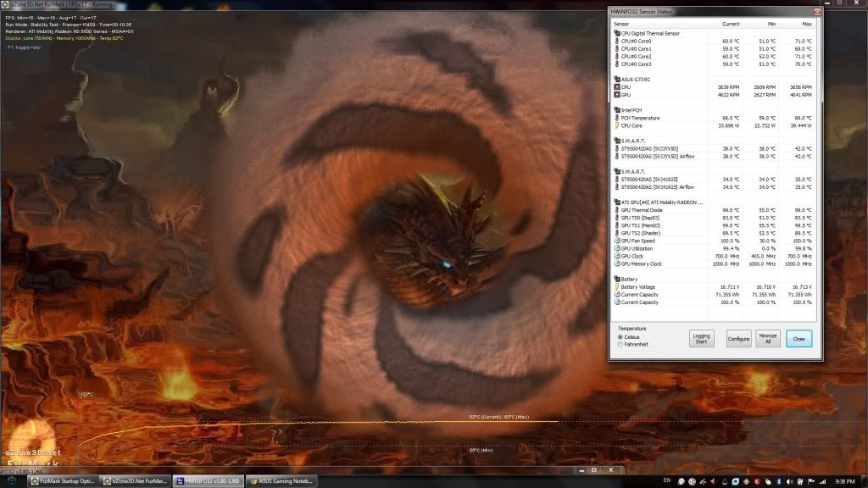Click the Intel PCH group icon

pos(617,110)
